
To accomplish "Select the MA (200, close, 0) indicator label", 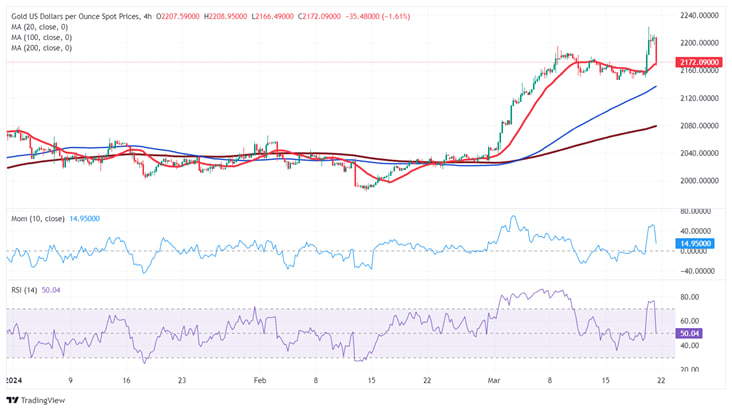I will coord(42,48).
